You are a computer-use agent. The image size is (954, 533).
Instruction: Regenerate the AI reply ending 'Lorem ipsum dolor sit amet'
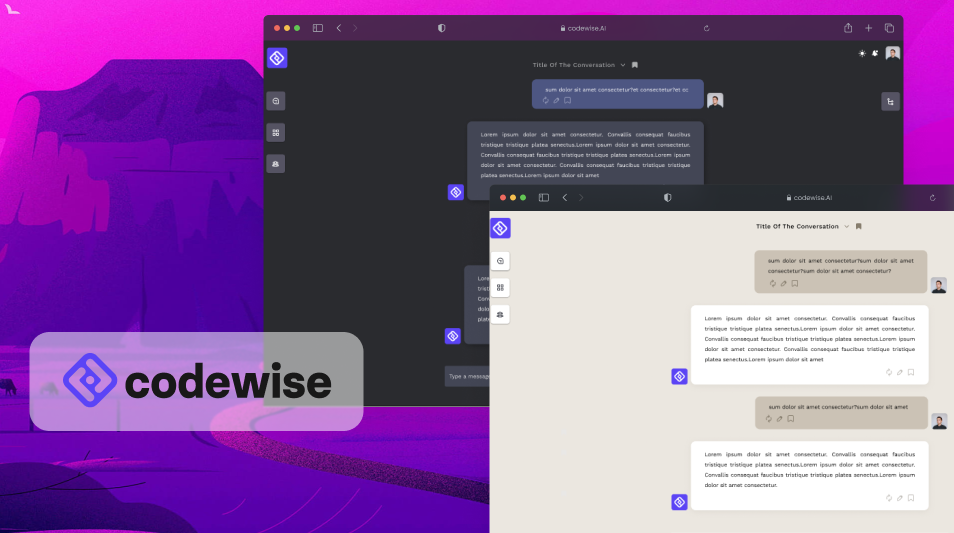[889, 372]
